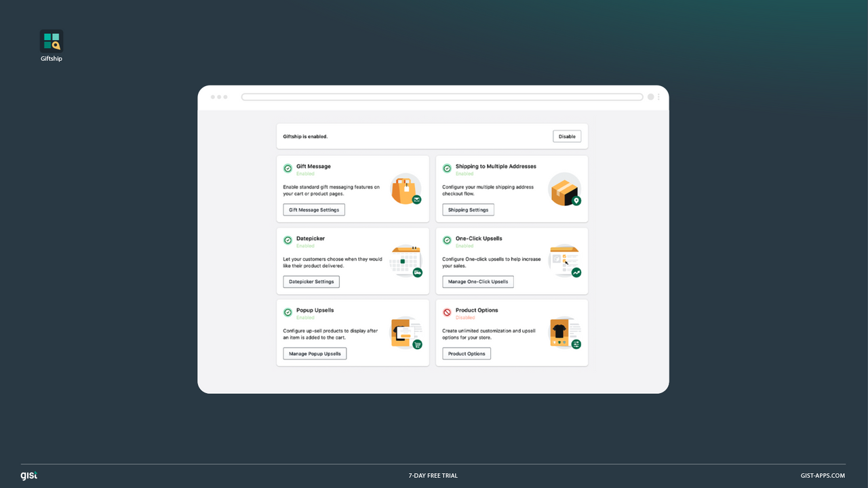Image resolution: width=868 pixels, height=488 pixels.
Task: Disable Giftship with the Disable button
Action: point(567,136)
